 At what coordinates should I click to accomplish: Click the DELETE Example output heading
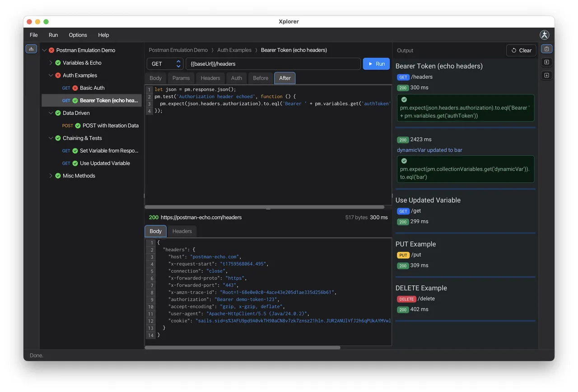pyautogui.click(x=421, y=288)
